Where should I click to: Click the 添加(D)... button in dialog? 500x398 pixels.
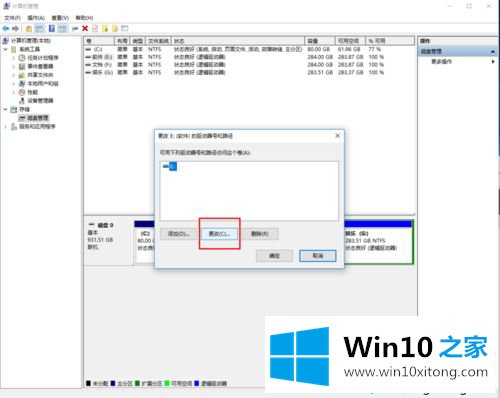pyautogui.click(x=178, y=234)
